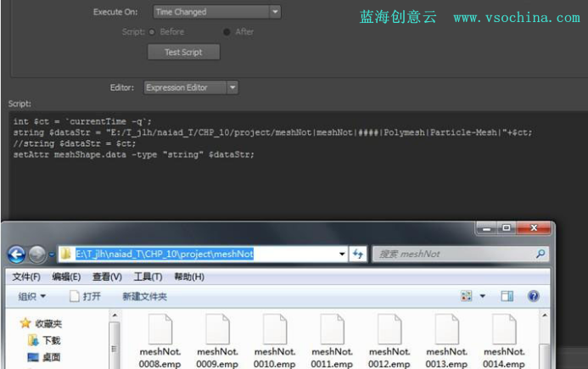Screen dimensions: 588x369
Task: Select 桌面 in navigation pane
Action: (x=44, y=357)
